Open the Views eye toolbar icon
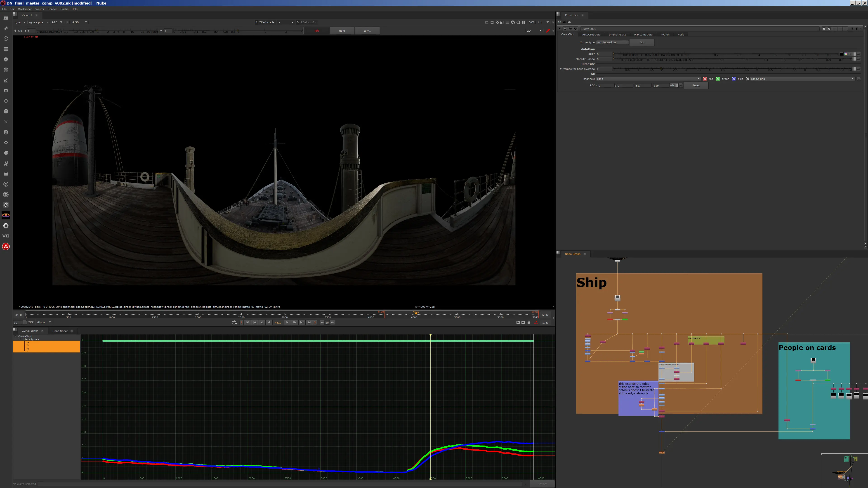This screenshot has width=868, height=488. click(6, 143)
